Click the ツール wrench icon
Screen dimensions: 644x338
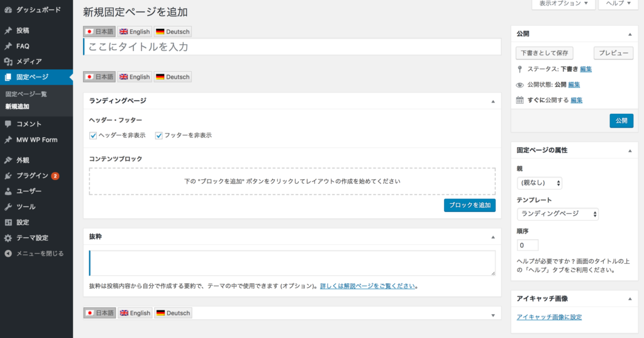pyautogui.click(x=8, y=206)
